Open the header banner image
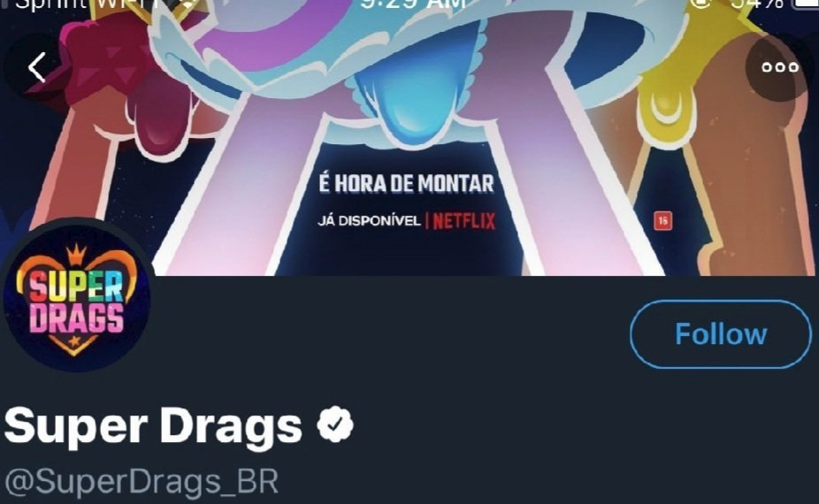 pos(409,138)
